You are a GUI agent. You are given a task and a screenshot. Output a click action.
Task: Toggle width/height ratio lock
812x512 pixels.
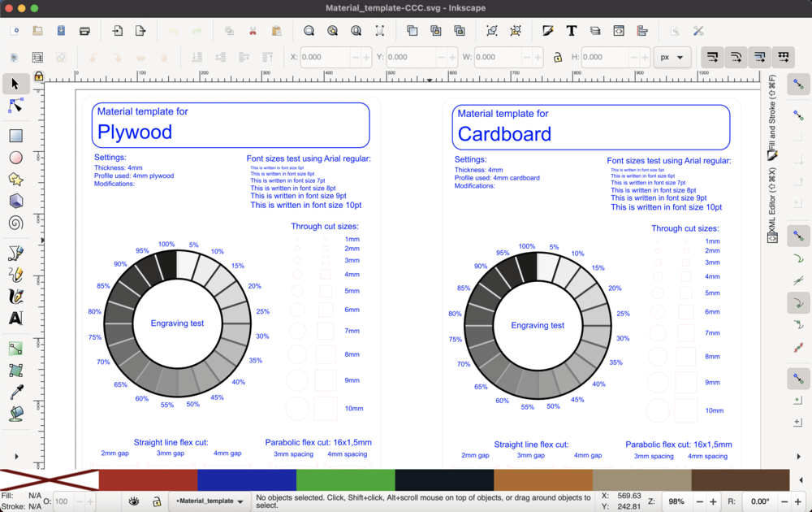click(x=558, y=57)
